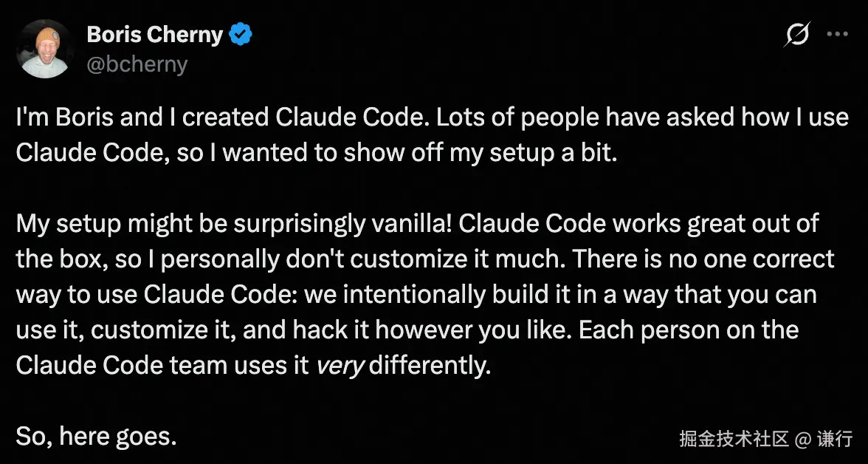Click the Grok slashed-circle icon

(798, 34)
